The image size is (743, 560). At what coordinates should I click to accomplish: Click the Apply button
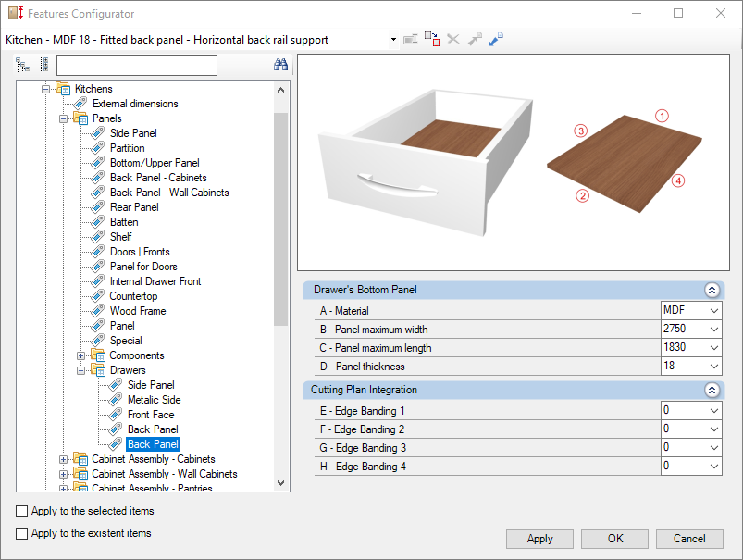pyautogui.click(x=539, y=539)
